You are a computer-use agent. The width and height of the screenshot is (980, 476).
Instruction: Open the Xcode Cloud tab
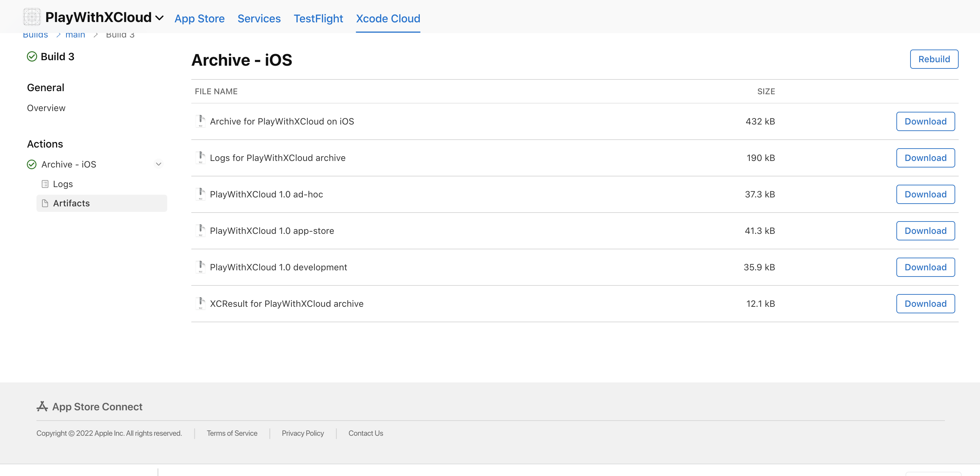click(388, 18)
